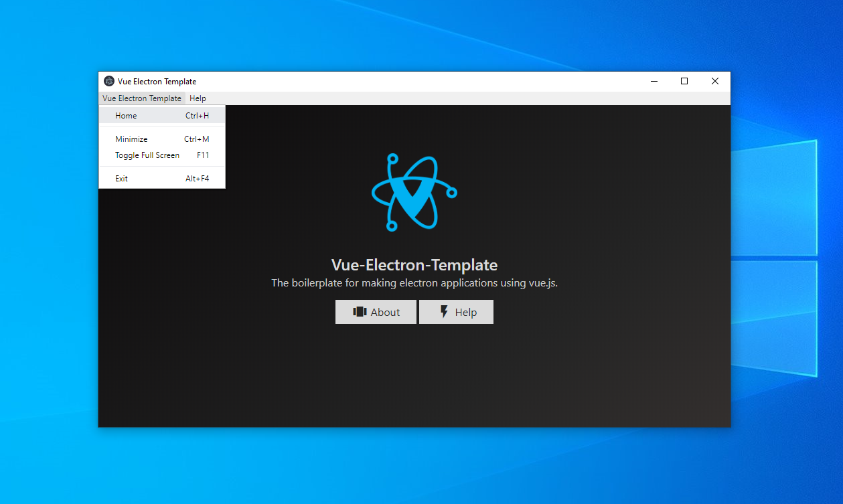The image size is (843, 504).
Task: Choose Toggle Full Screen menu item
Action: 162,155
